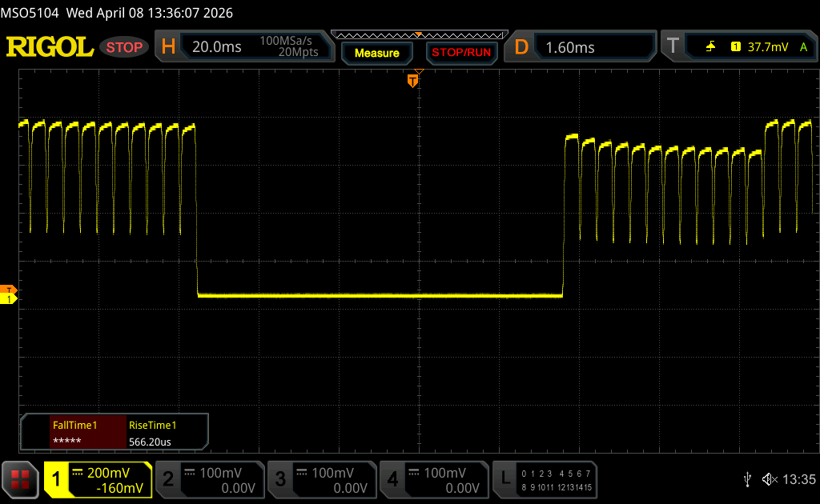Enable channel 2 display

pyautogui.click(x=208, y=479)
